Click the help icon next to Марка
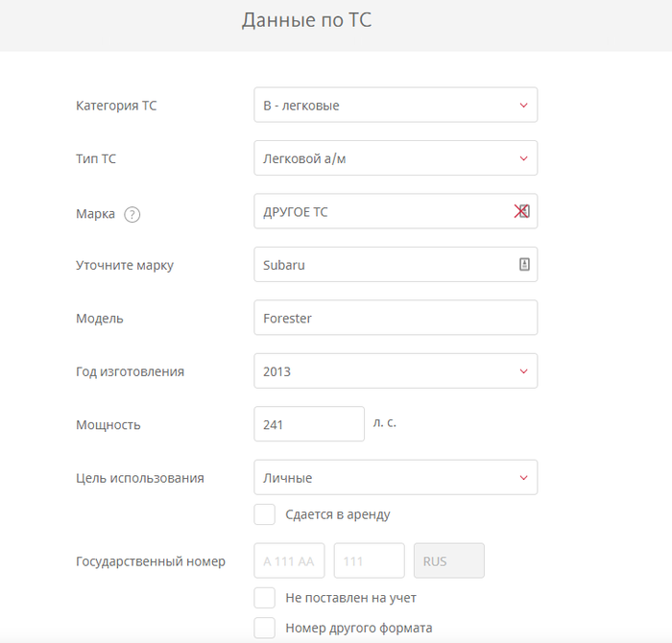This screenshot has height=643, width=672. point(132,214)
